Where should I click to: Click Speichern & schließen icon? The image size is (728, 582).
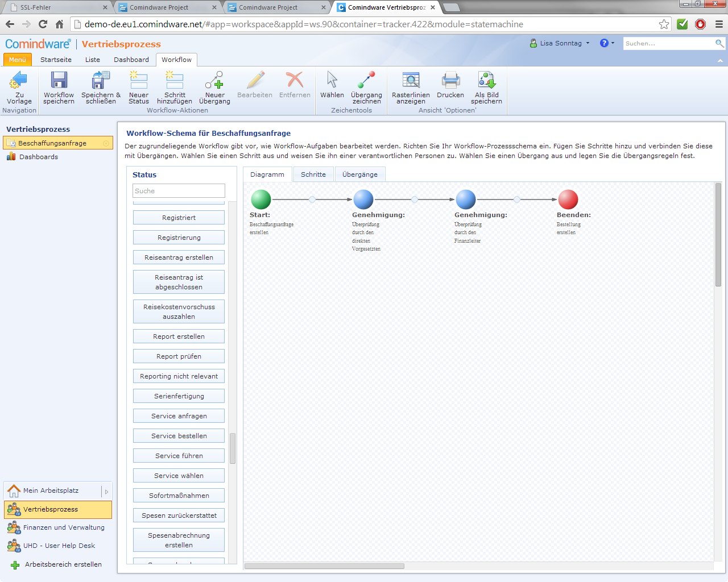click(101, 80)
